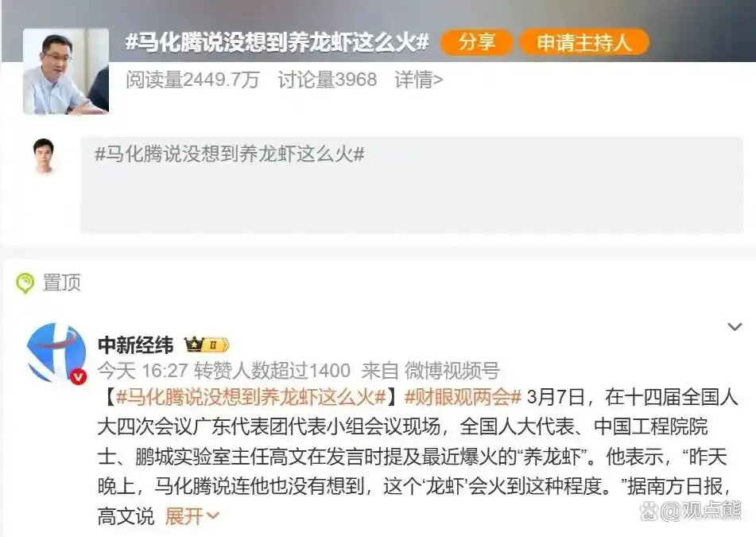Open the topic cover photo thumbnail
Image resolution: width=756 pixels, height=537 pixels.
(x=66, y=72)
